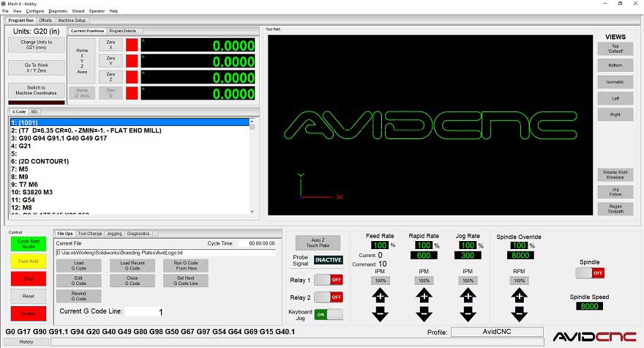Viewport: 644px width, 348px height.
Task: Turn on the Spindle switch
Action: tap(590, 273)
